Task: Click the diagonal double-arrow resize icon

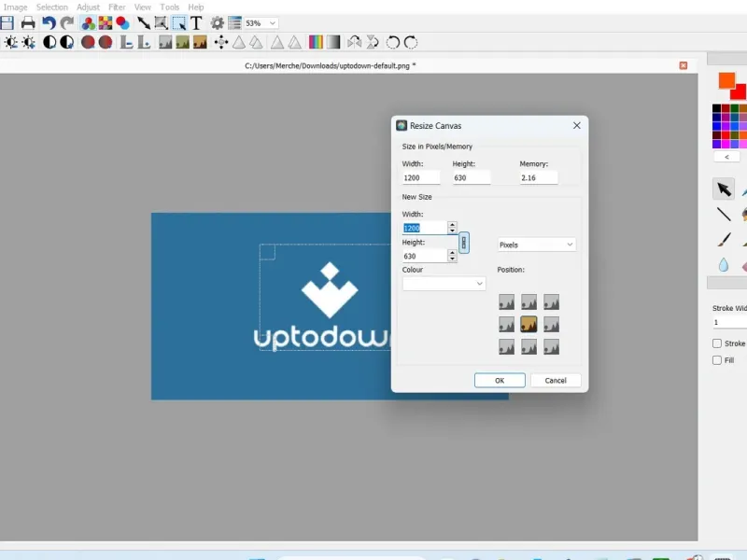Action: click(x=144, y=22)
